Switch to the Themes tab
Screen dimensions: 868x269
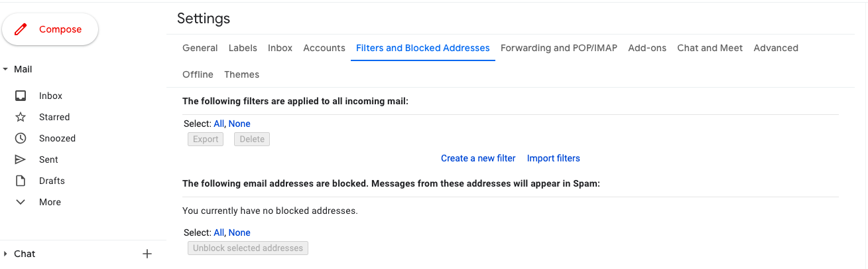(241, 74)
